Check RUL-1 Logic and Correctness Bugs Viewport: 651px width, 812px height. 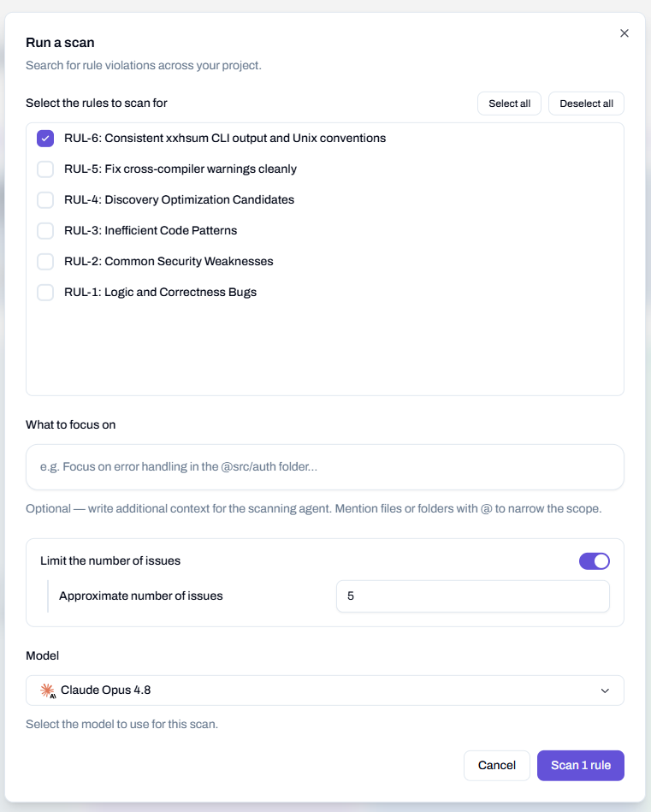45,293
